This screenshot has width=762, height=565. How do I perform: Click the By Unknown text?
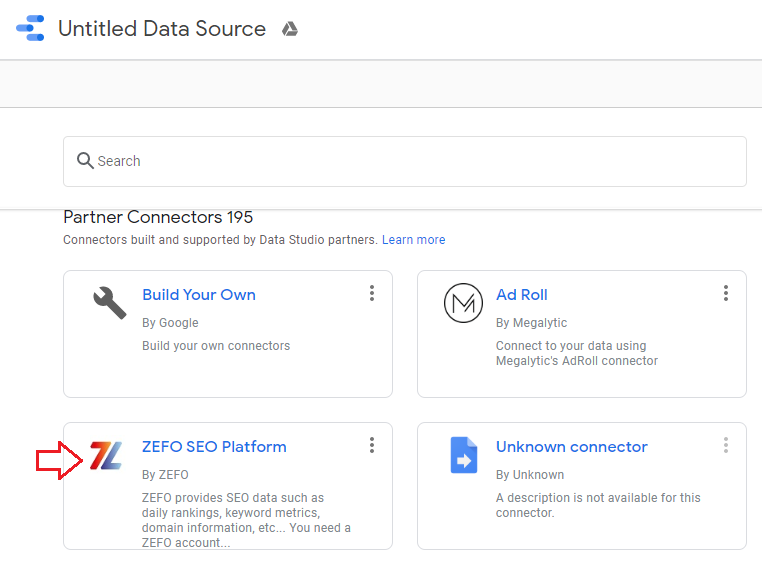click(530, 475)
